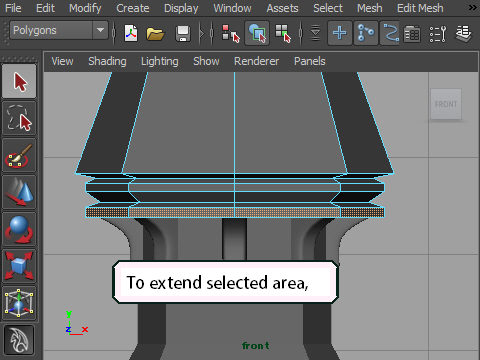
Task: Open the Select menu
Action: click(x=328, y=8)
